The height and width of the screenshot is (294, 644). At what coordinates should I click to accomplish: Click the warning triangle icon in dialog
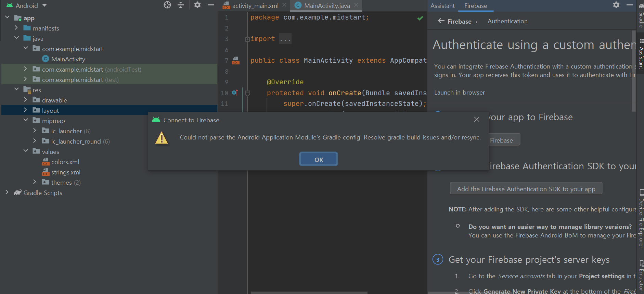pos(162,138)
